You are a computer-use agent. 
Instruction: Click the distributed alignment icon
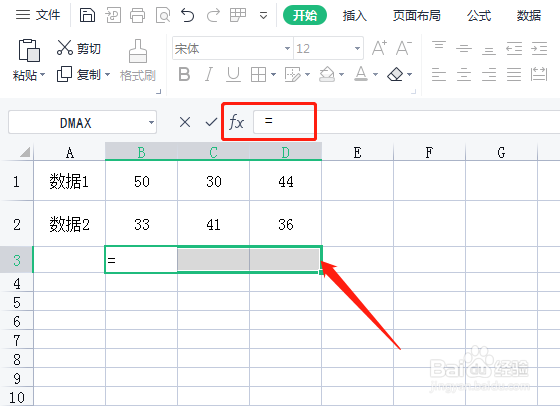pyautogui.click(x=539, y=75)
